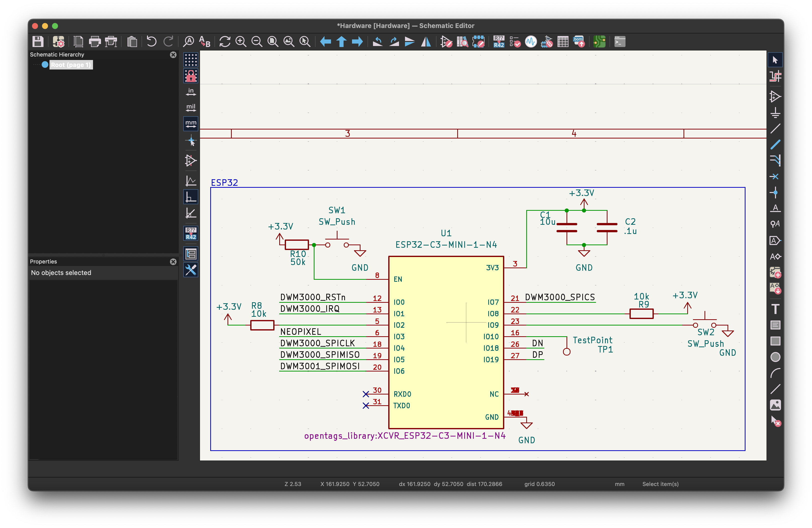Image resolution: width=812 pixels, height=528 pixels.
Task: Toggle hierarchy navigator panel
Action: pyautogui.click(x=191, y=254)
